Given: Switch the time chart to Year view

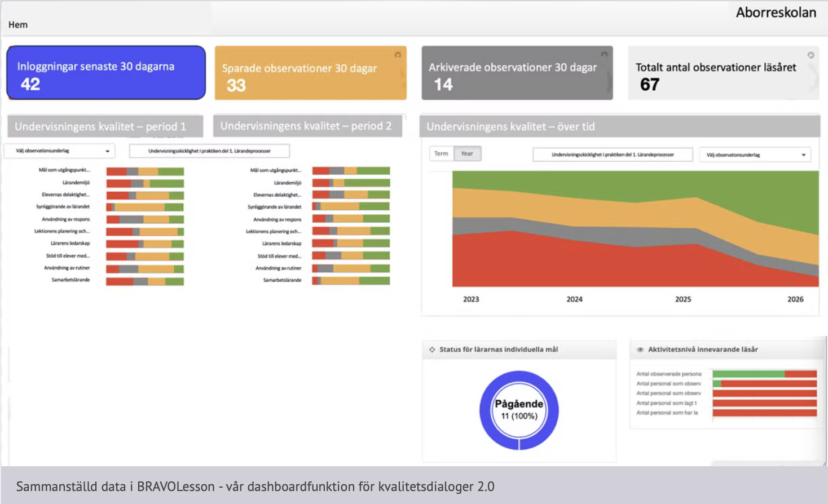Looking at the screenshot, I should click(467, 154).
